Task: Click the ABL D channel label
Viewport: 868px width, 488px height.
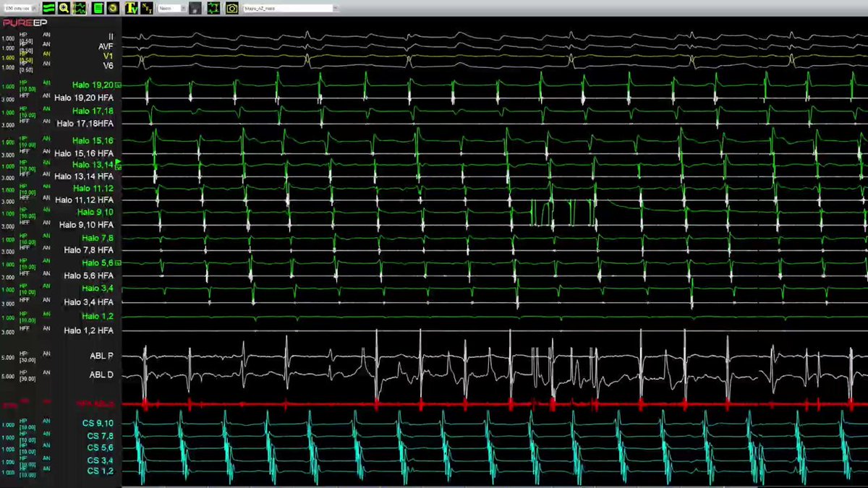Action: pos(101,374)
